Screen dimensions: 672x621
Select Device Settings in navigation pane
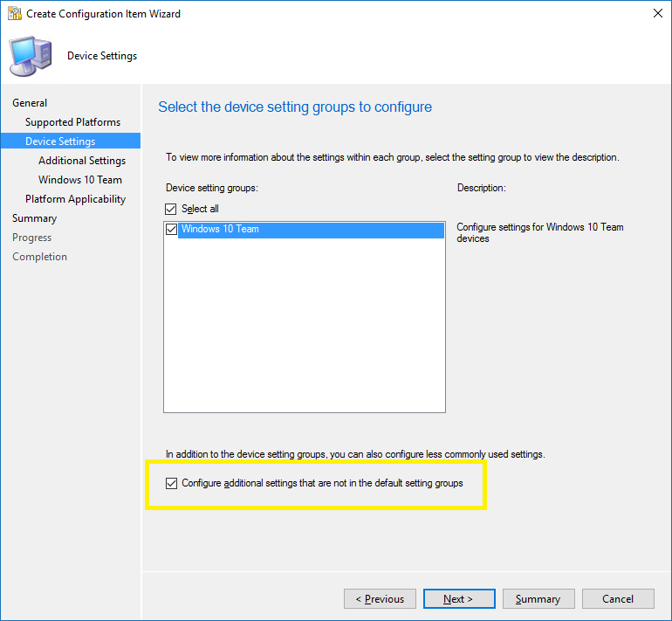[60, 141]
